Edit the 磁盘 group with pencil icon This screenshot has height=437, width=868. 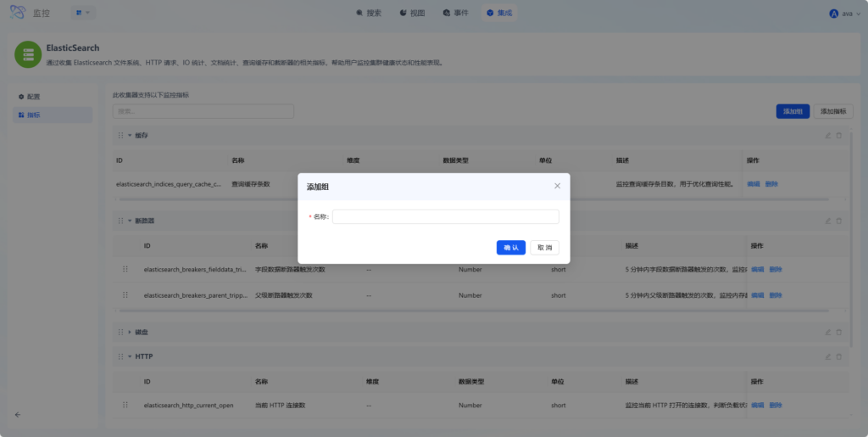(x=828, y=333)
